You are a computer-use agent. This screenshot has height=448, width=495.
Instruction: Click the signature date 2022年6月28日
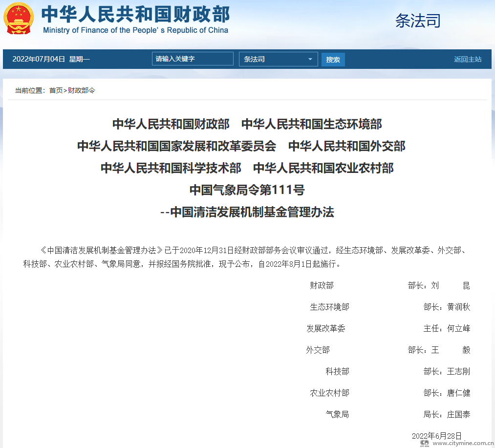(x=436, y=436)
